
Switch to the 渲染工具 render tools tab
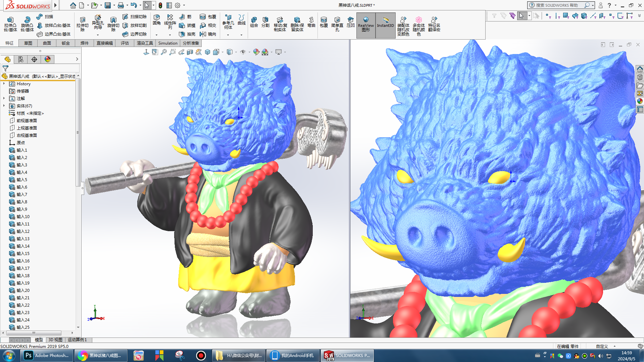pos(145,43)
